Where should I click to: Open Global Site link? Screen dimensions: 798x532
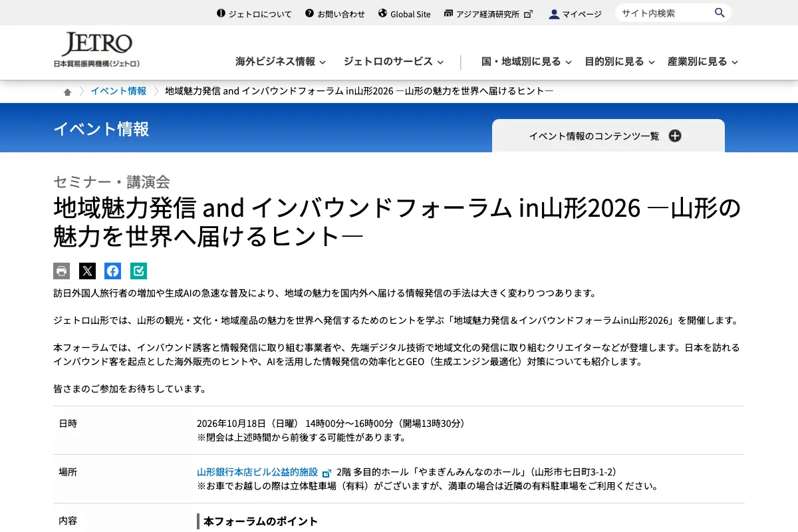(404, 13)
